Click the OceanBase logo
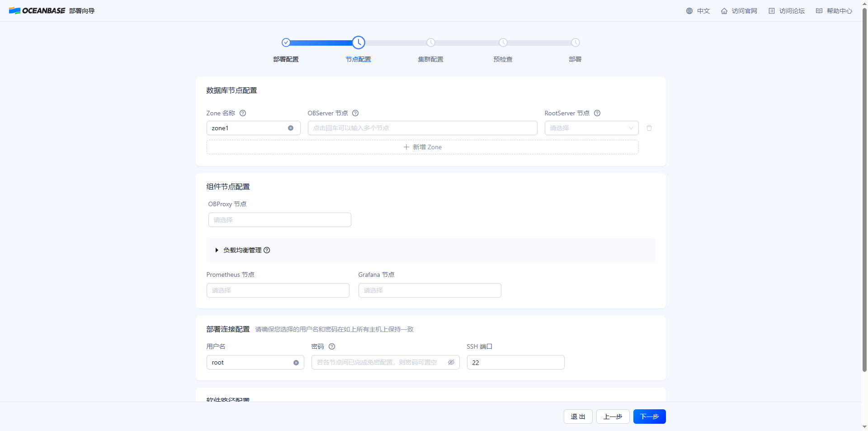This screenshot has width=868, height=431. (x=37, y=11)
